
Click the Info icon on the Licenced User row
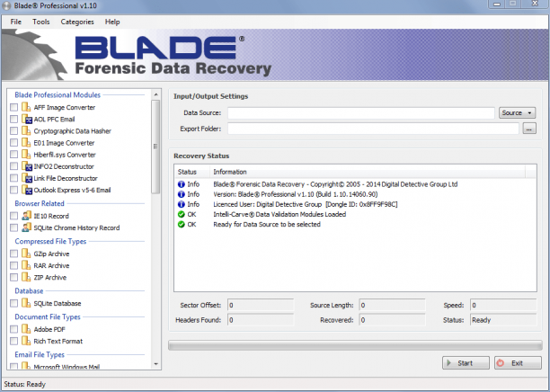pos(181,204)
